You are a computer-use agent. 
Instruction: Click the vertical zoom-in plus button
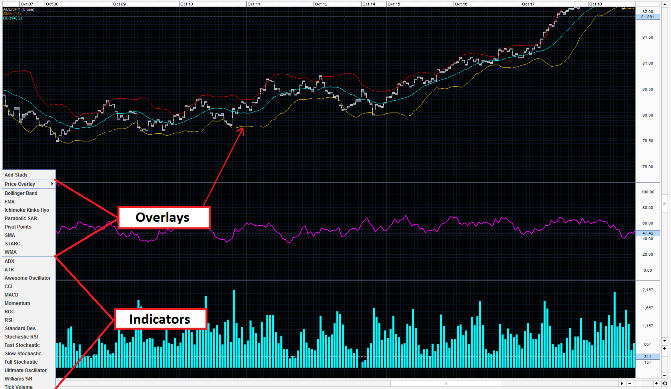tap(665, 349)
